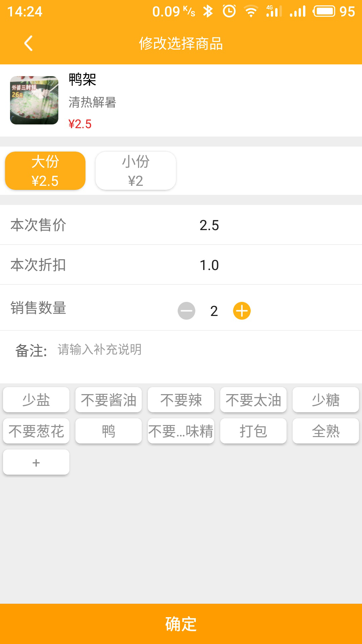This screenshot has width=362, height=644.
Task: Add the 不要酱油 remark tag
Action: pyautogui.click(x=109, y=400)
